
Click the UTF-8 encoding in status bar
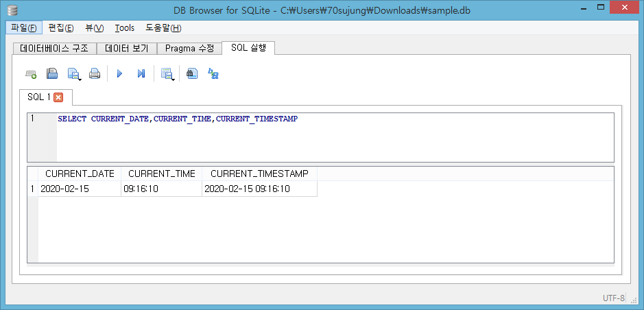614,298
